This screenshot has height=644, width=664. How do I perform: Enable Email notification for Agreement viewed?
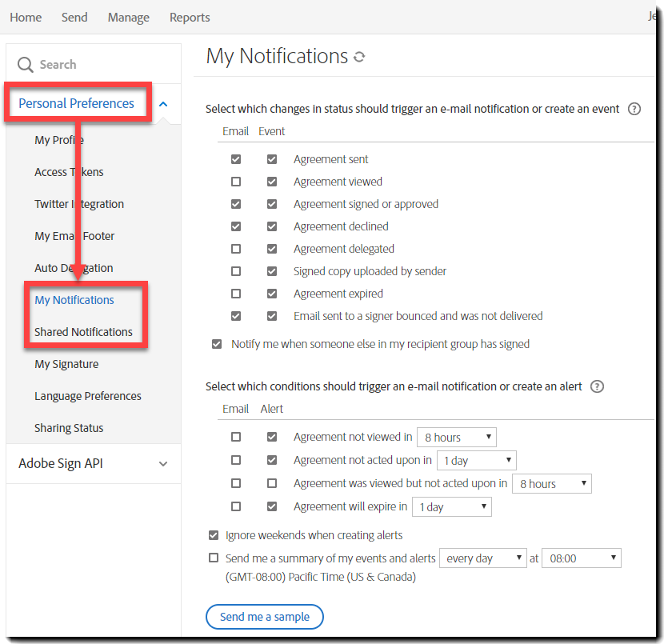coord(236,182)
